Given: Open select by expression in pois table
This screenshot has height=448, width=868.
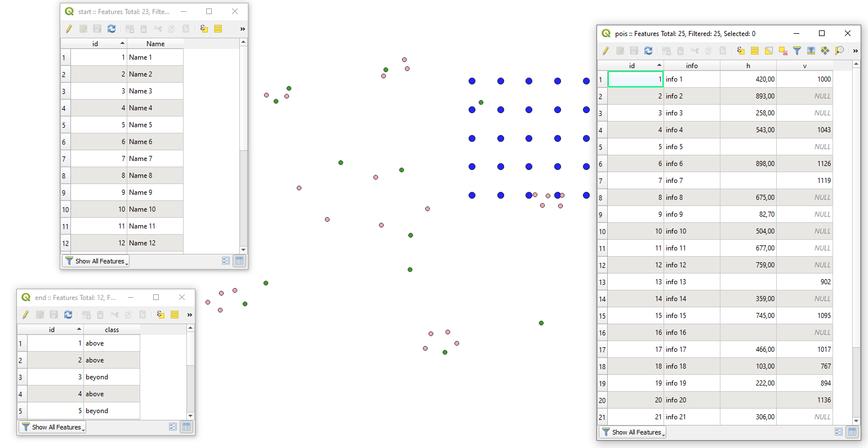Looking at the screenshot, I should click(x=741, y=51).
